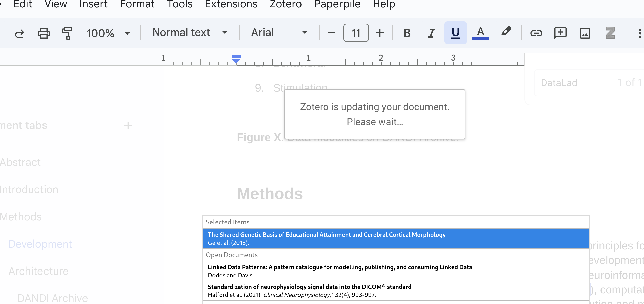Toggle bold formatting
The height and width of the screenshot is (304, 644).
click(407, 33)
